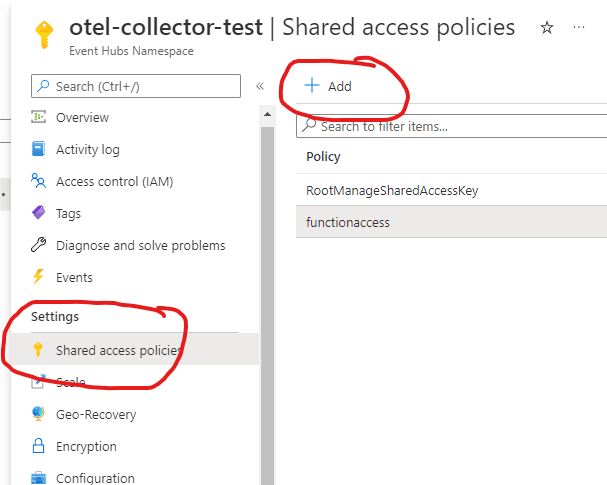Click the Add button
This screenshot has height=485, width=607.
329,86
